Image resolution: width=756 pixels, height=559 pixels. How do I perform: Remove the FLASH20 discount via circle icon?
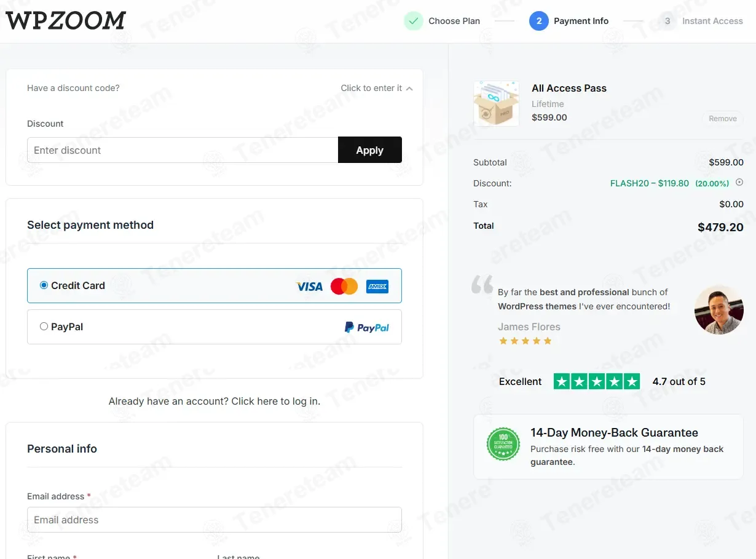point(739,182)
